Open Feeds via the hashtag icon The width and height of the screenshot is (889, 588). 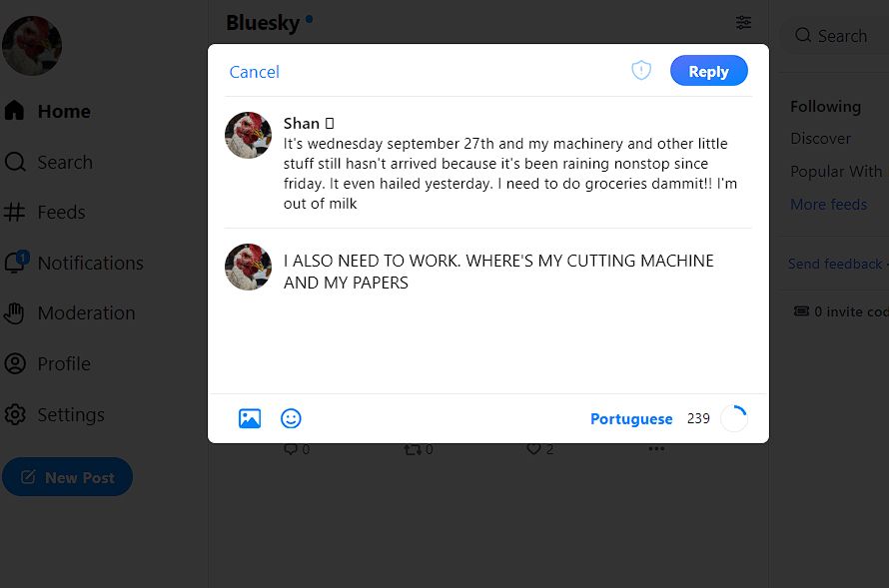(14, 212)
